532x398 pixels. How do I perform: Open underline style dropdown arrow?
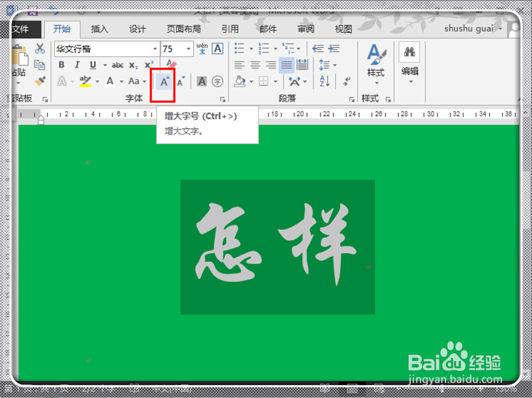[x=105, y=65]
